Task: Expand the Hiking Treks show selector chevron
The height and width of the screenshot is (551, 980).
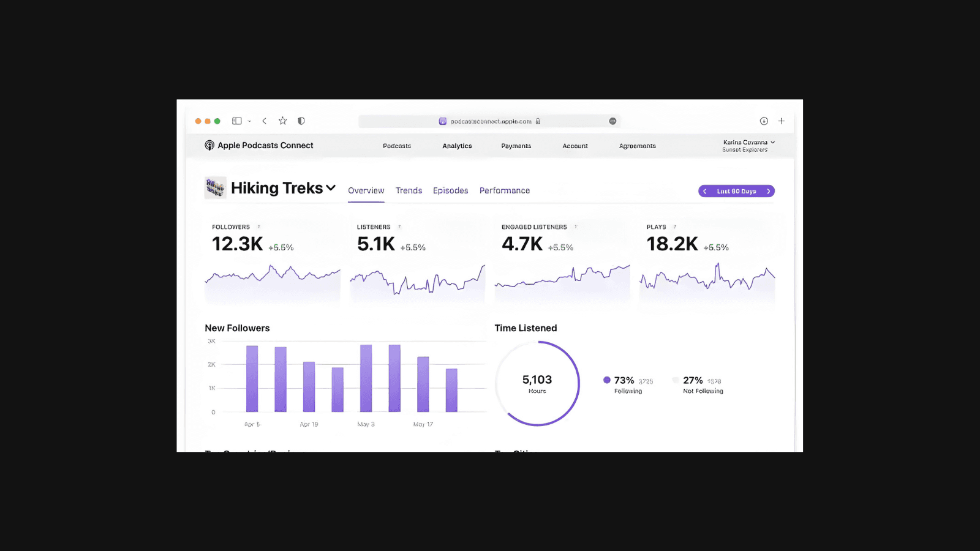Action: (331, 188)
